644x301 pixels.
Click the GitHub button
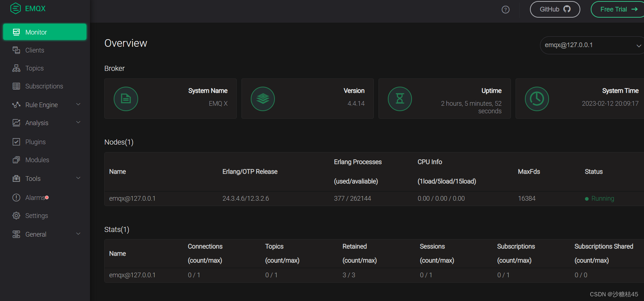click(555, 9)
